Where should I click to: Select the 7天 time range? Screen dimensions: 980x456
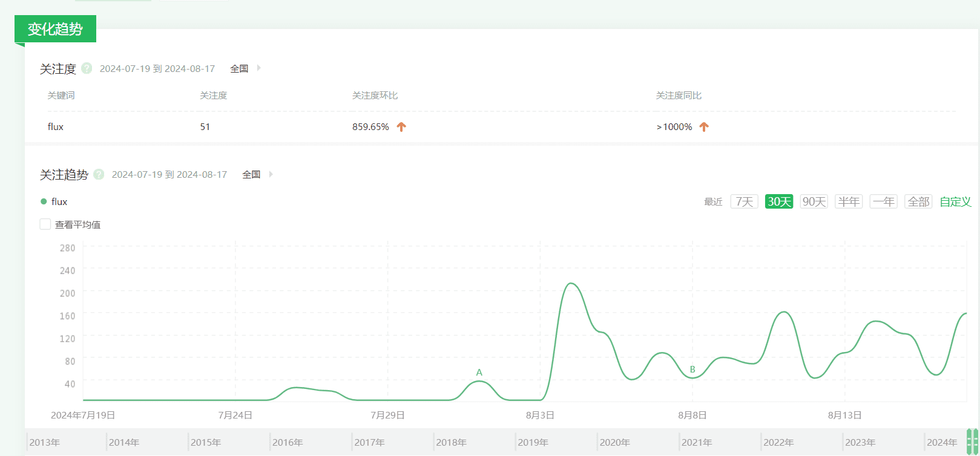[745, 201]
